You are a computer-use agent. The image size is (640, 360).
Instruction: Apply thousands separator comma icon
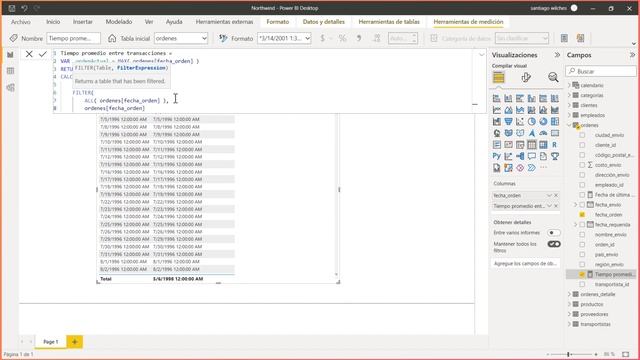359,38
